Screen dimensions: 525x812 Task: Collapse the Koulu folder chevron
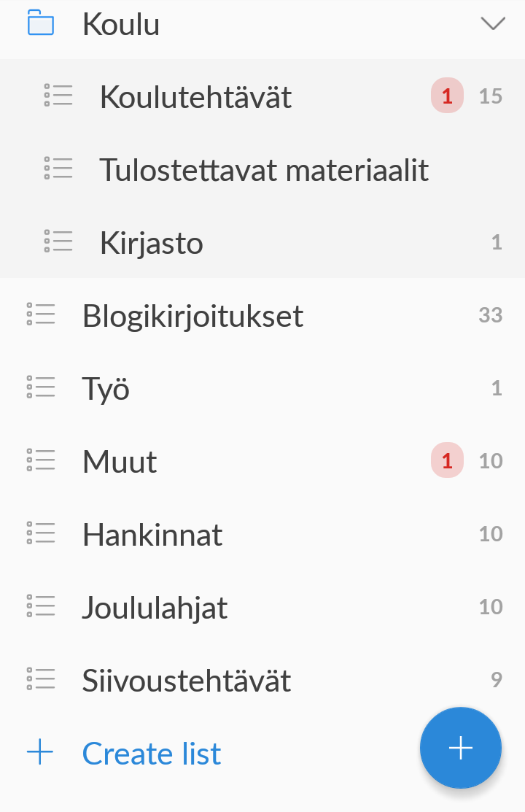tap(493, 23)
